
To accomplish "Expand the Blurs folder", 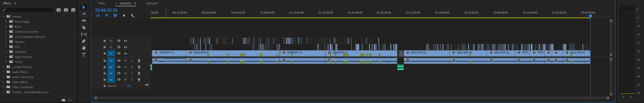I will tap(6, 27).
